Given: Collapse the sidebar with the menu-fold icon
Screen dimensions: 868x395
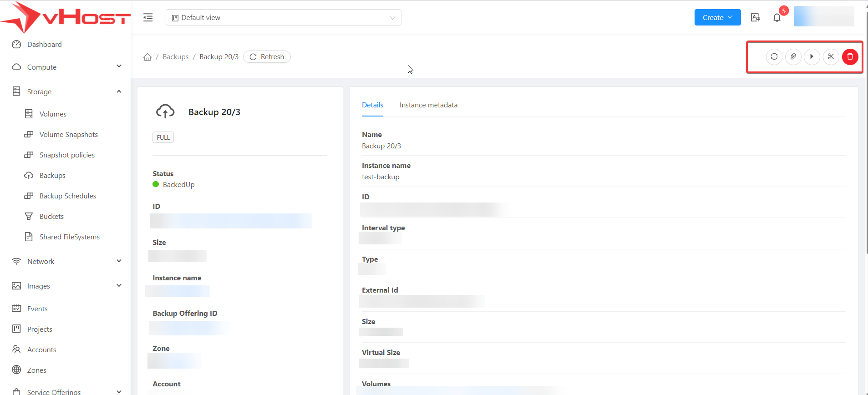Looking at the screenshot, I should pyautogui.click(x=148, y=18).
